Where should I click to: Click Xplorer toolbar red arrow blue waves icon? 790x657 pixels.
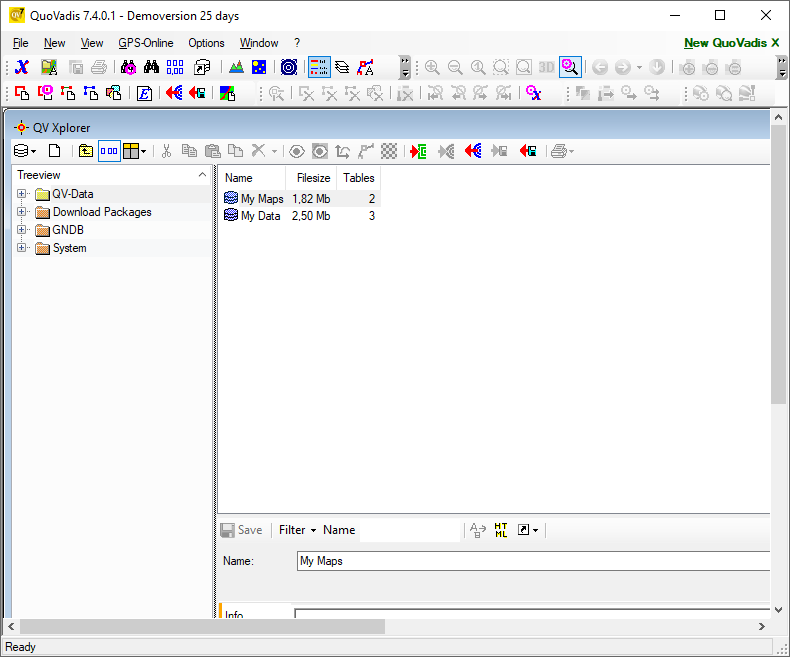pos(473,151)
